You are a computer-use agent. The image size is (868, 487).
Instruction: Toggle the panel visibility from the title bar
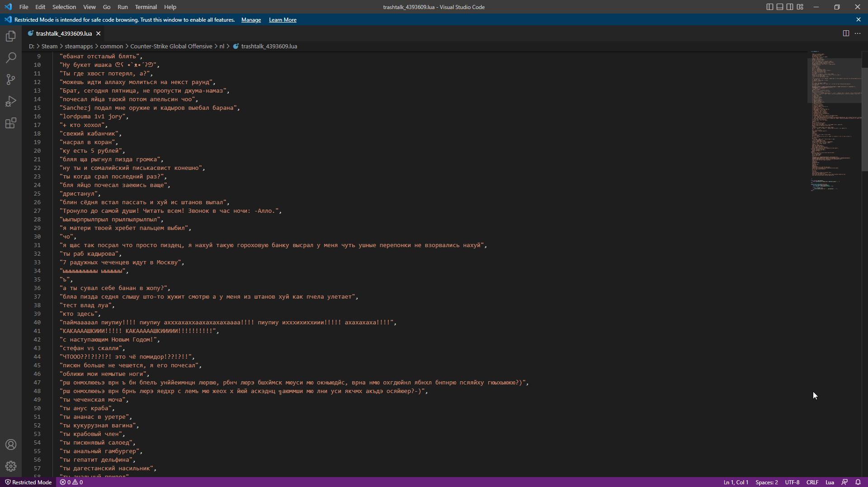tap(779, 7)
